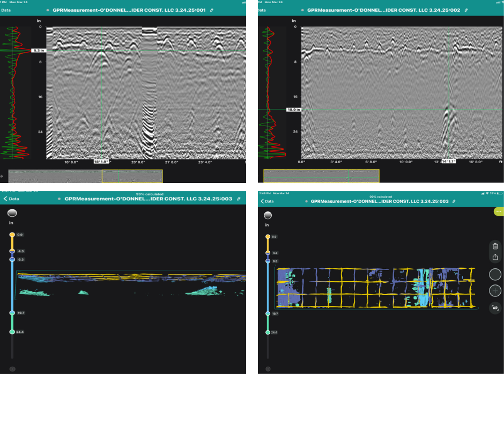The width and height of the screenshot is (504, 423).
Task: Edit title with pencil in bottom-right 003 panel
Action: 454,201
